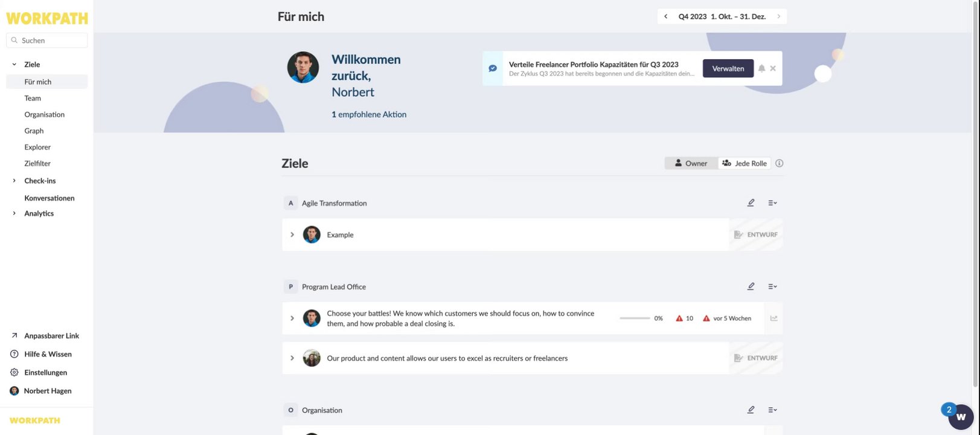Open the Workpath chat widget
Screen dimensions: 980x435
[960, 417]
